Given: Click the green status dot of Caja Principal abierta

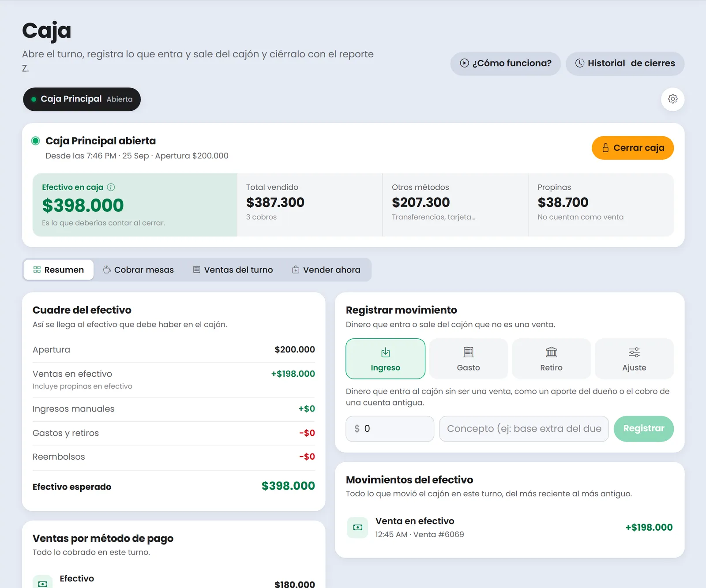Looking at the screenshot, I should (35, 141).
